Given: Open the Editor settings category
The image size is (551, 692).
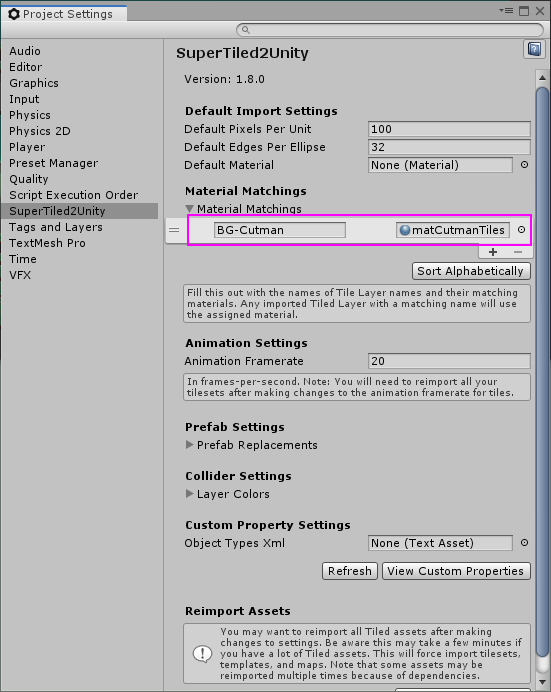Looking at the screenshot, I should click(26, 67).
